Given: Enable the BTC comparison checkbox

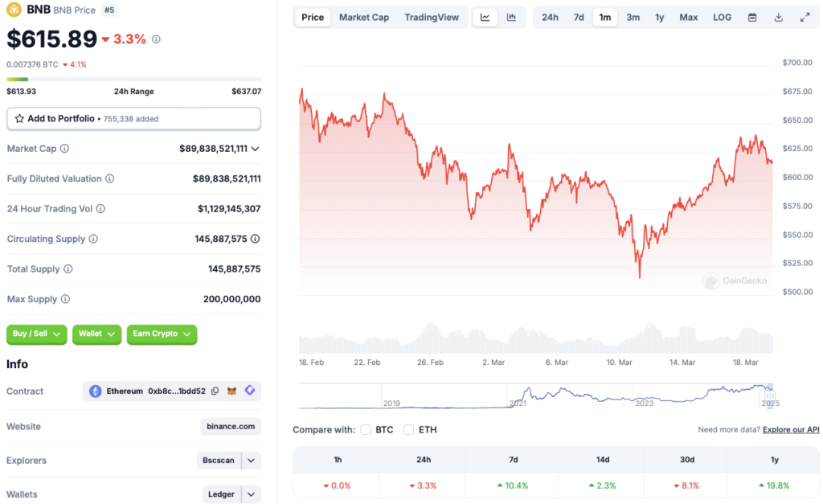Looking at the screenshot, I should click(366, 429).
